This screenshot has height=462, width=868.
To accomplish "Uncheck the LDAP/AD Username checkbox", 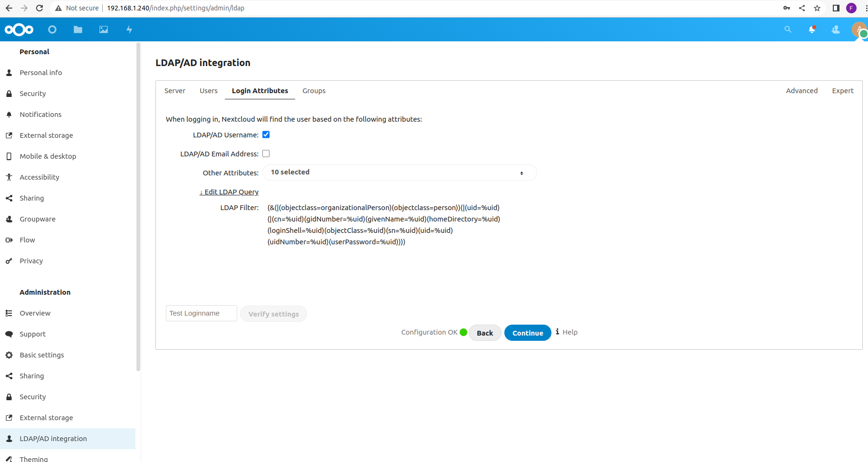I will [266, 135].
